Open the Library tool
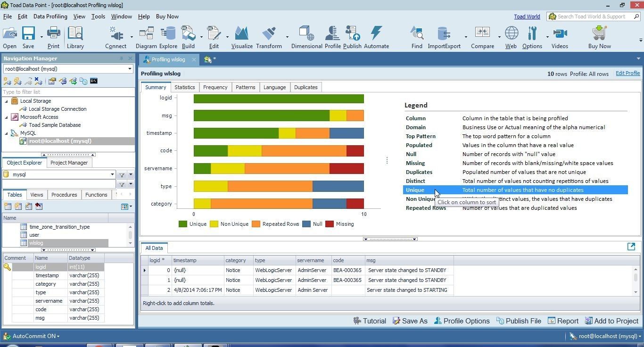The image size is (644, 347). coord(75,37)
